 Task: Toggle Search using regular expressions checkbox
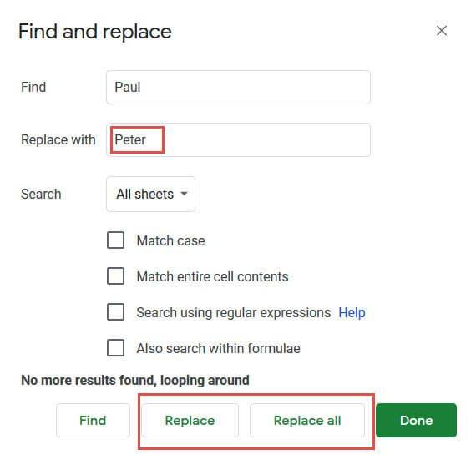[116, 312]
